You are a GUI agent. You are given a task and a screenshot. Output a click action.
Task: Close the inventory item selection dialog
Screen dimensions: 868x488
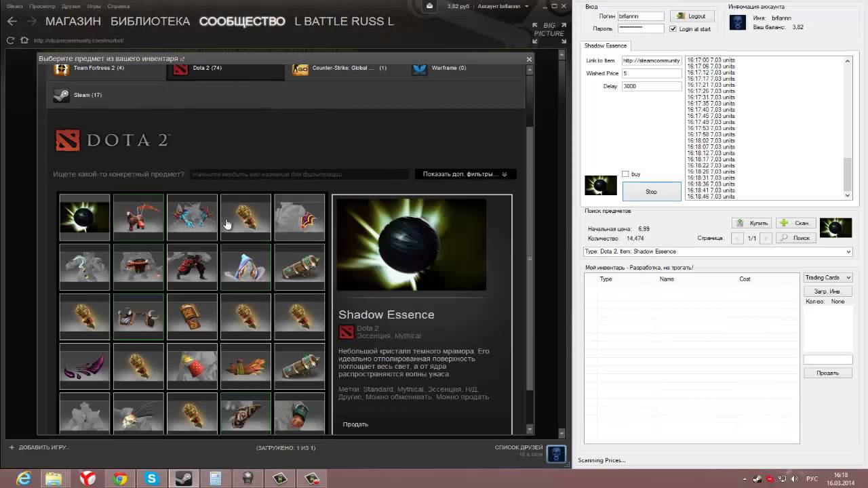tap(530, 60)
